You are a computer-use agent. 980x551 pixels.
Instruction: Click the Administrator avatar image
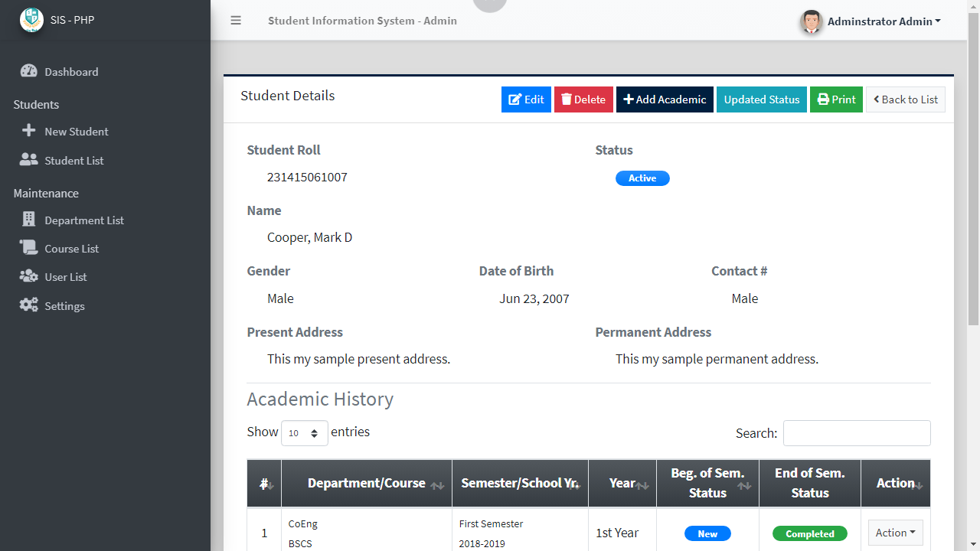click(811, 21)
